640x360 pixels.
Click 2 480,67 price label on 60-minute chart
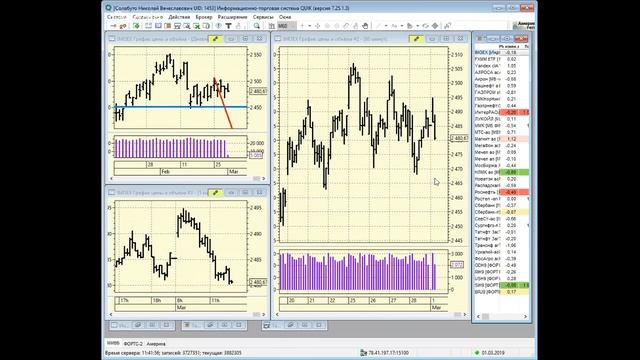(459, 139)
